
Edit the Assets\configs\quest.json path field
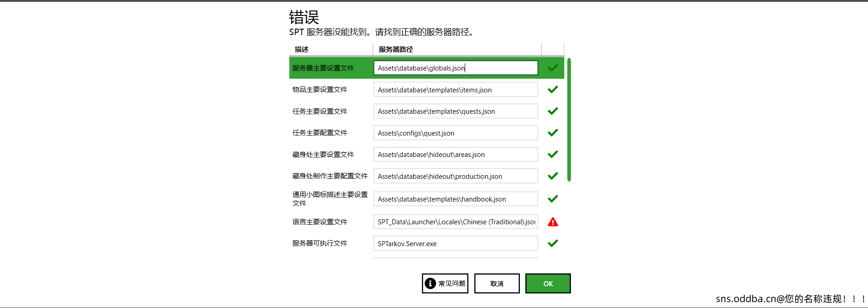[456, 133]
